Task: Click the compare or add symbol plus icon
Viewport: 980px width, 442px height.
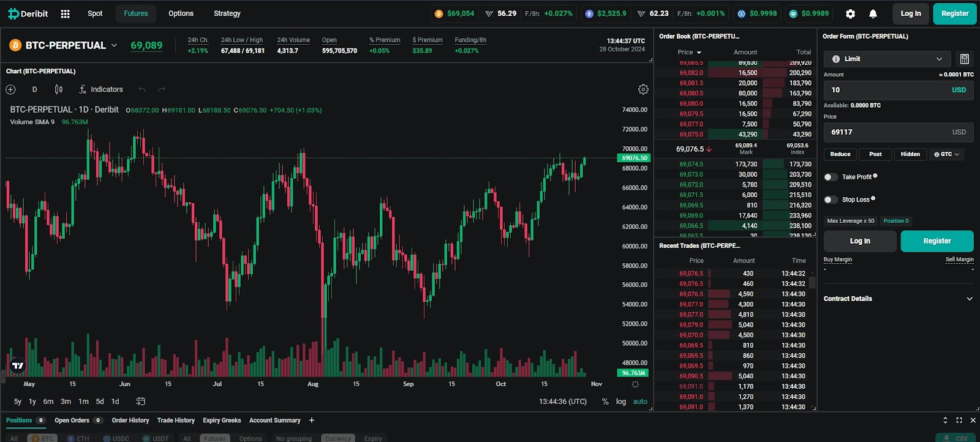Action: (10, 89)
